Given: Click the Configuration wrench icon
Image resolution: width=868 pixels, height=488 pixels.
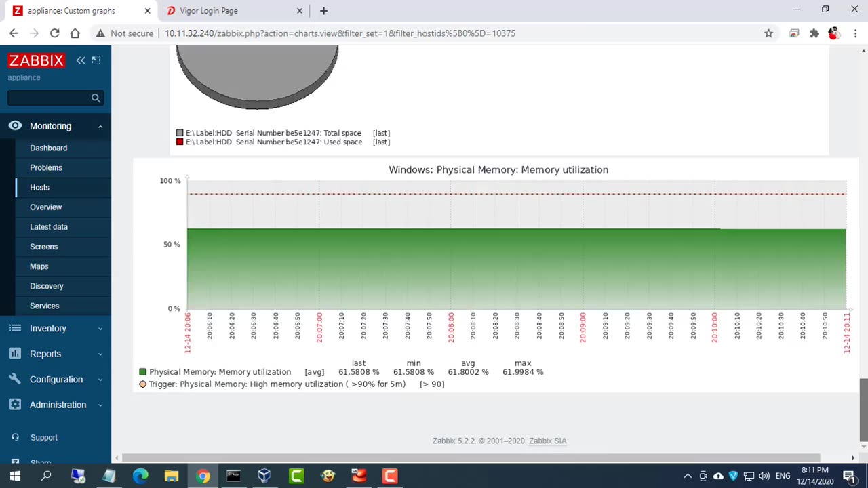Looking at the screenshot, I should coord(15,380).
